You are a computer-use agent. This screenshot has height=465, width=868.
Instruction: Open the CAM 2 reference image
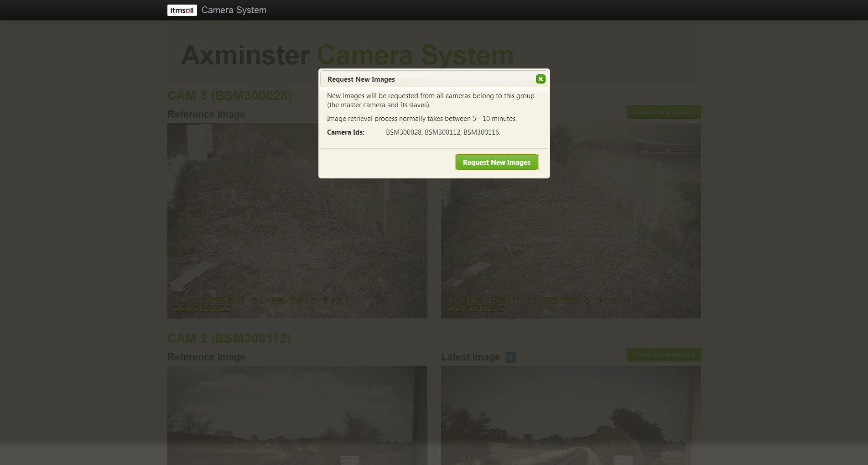click(297, 415)
